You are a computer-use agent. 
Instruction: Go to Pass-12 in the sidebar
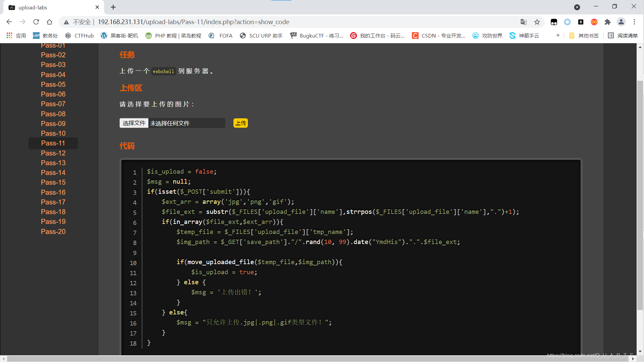click(53, 153)
